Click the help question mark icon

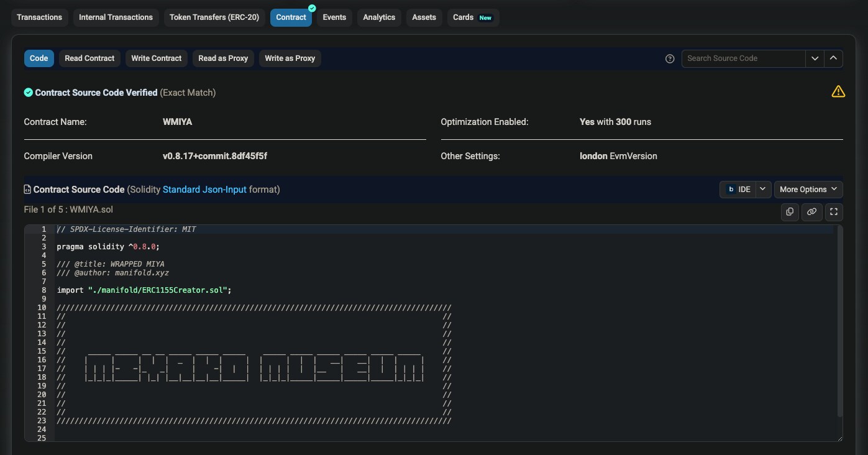pos(670,58)
